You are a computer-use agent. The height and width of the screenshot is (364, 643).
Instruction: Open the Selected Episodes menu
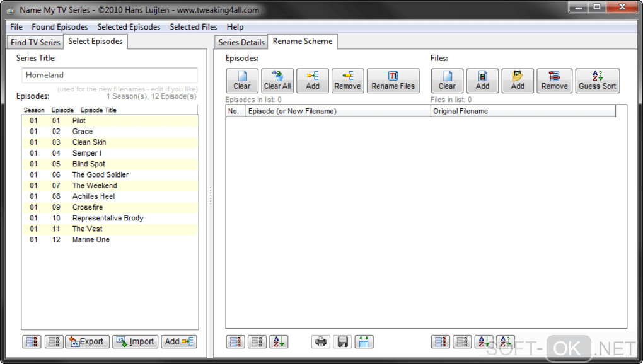point(129,27)
